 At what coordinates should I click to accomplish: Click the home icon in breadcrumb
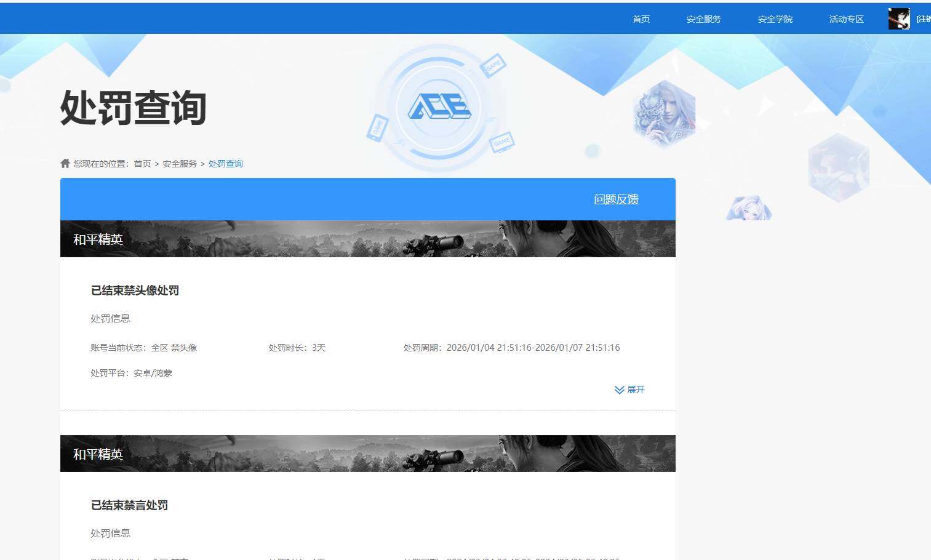[65, 163]
